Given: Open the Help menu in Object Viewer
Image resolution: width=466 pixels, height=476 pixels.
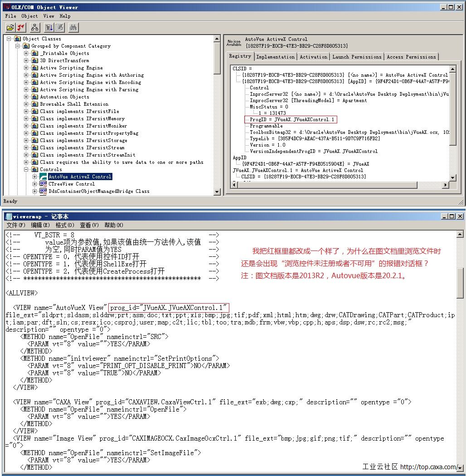Looking at the screenshot, I should 65,16.
